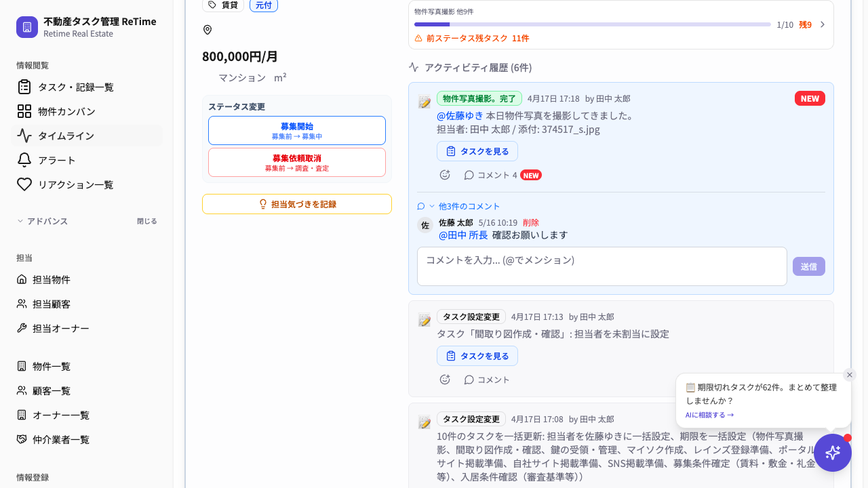The height and width of the screenshot is (488, 868).
Task: Click the 送信 button
Action: (x=809, y=266)
